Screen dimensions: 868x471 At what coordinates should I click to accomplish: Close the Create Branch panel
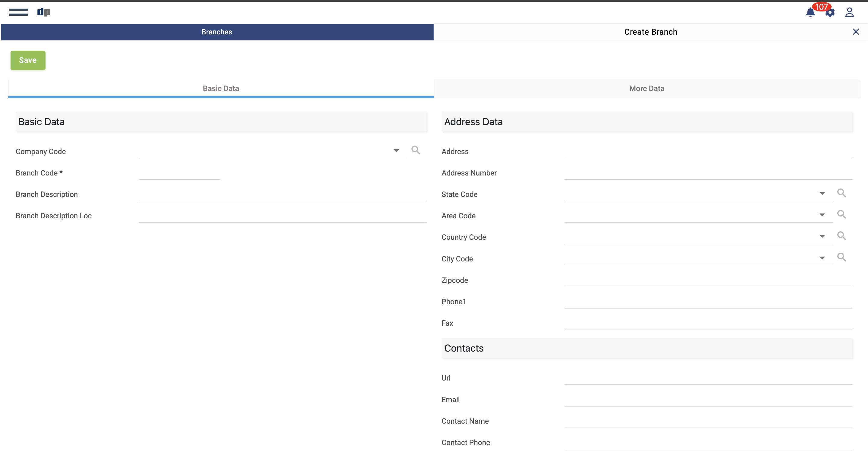click(x=856, y=32)
